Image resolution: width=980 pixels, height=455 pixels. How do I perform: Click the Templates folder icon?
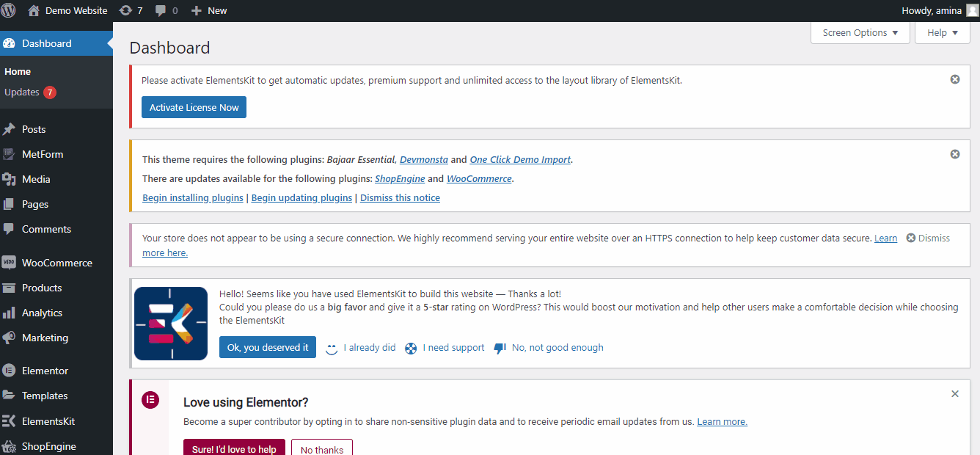9,396
